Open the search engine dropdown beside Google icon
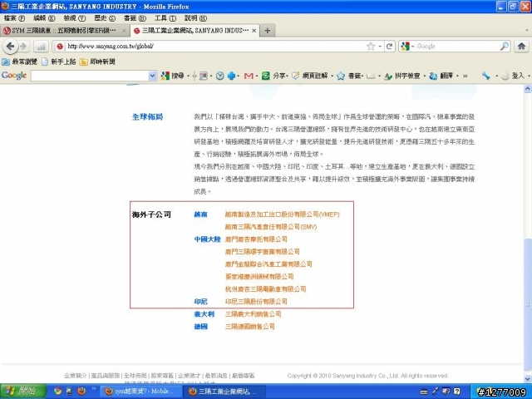This screenshot has width=532, height=399. pos(413,47)
